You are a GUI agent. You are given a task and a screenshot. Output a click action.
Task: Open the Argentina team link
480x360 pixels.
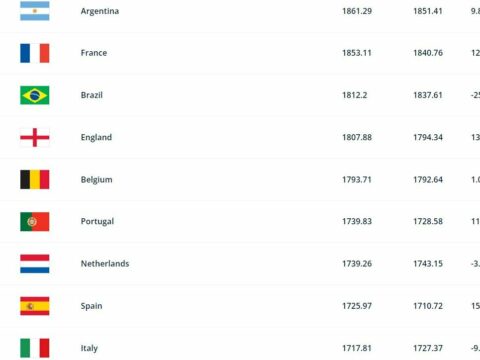(100, 11)
